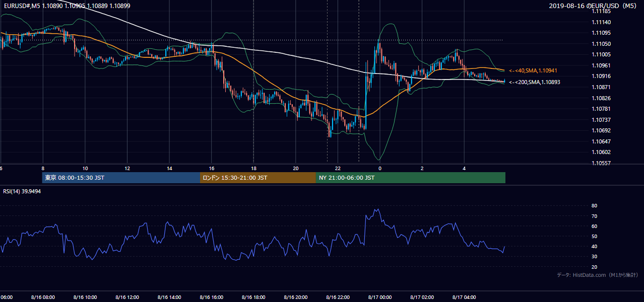
Task: Click price axis value 1.10602
Action: click(601, 152)
